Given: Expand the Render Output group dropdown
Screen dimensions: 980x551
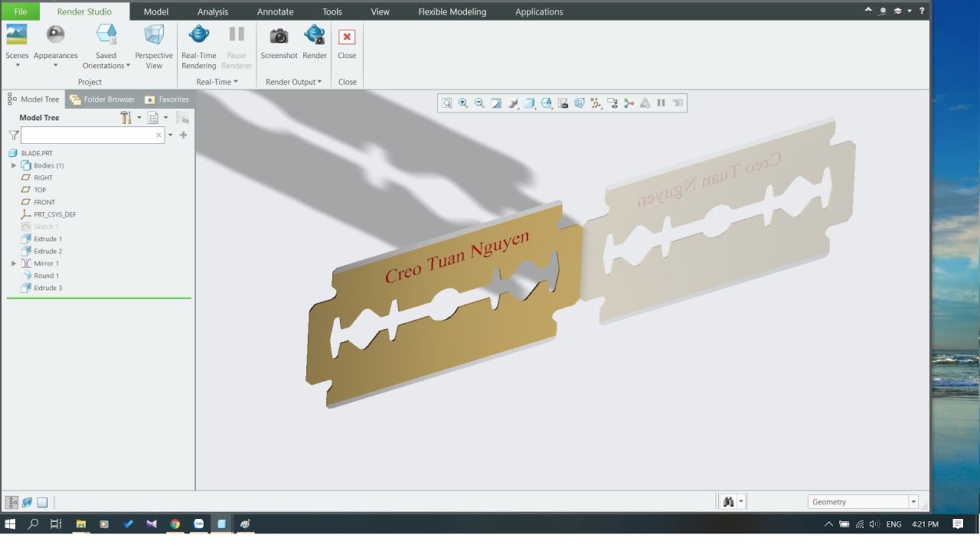Looking at the screenshot, I should (294, 82).
